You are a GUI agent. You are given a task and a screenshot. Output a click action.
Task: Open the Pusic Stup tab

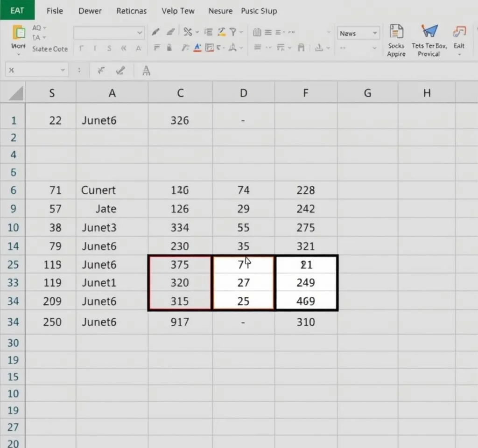(x=259, y=11)
